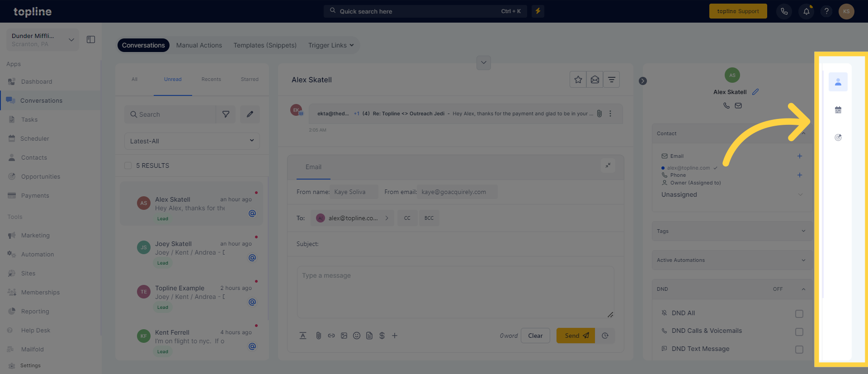Toggle sidebar collapse icon
This screenshot has height=374, width=868.
click(x=91, y=39)
